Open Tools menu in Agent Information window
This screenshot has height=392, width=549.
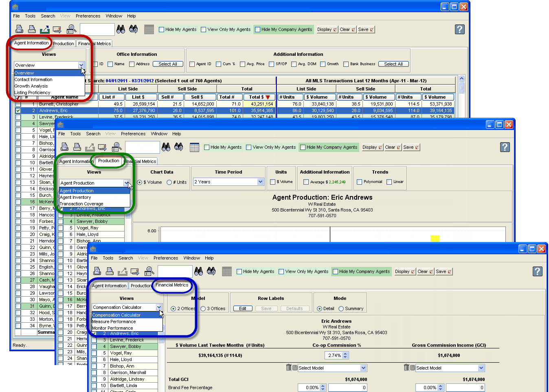point(30,16)
